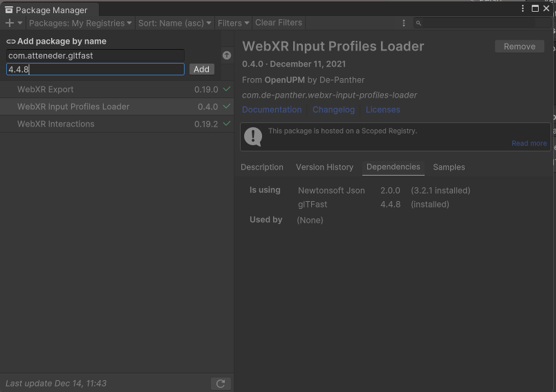
Task: Click the Clear Filters button
Action: [279, 23]
